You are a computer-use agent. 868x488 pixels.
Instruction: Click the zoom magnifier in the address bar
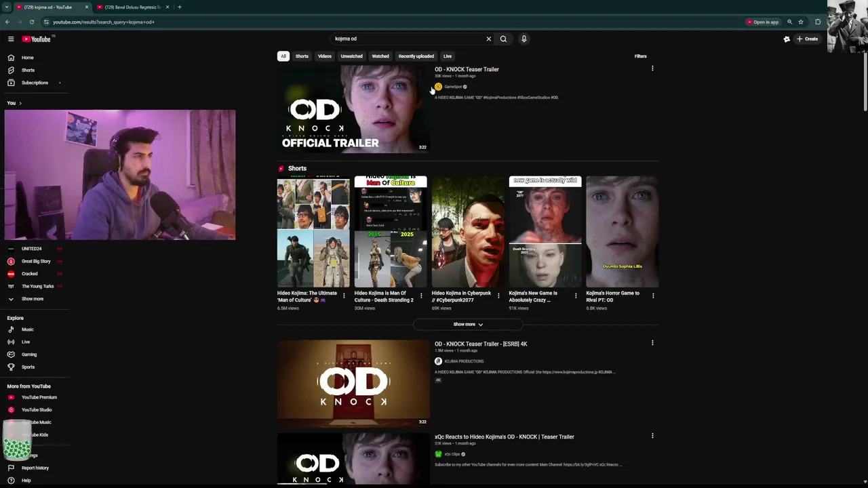pyautogui.click(x=789, y=22)
